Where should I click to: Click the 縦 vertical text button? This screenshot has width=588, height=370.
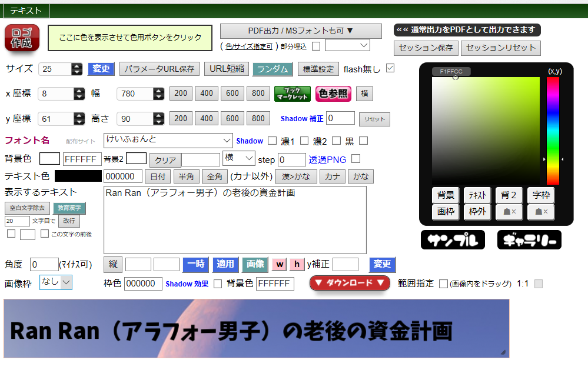(x=113, y=264)
